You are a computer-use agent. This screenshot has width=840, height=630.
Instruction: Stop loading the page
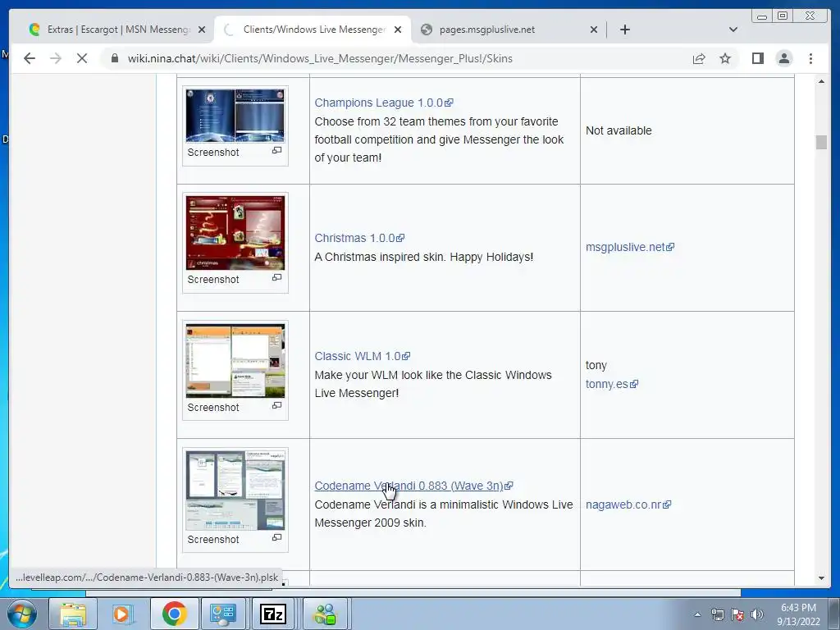(x=82, y=58)
